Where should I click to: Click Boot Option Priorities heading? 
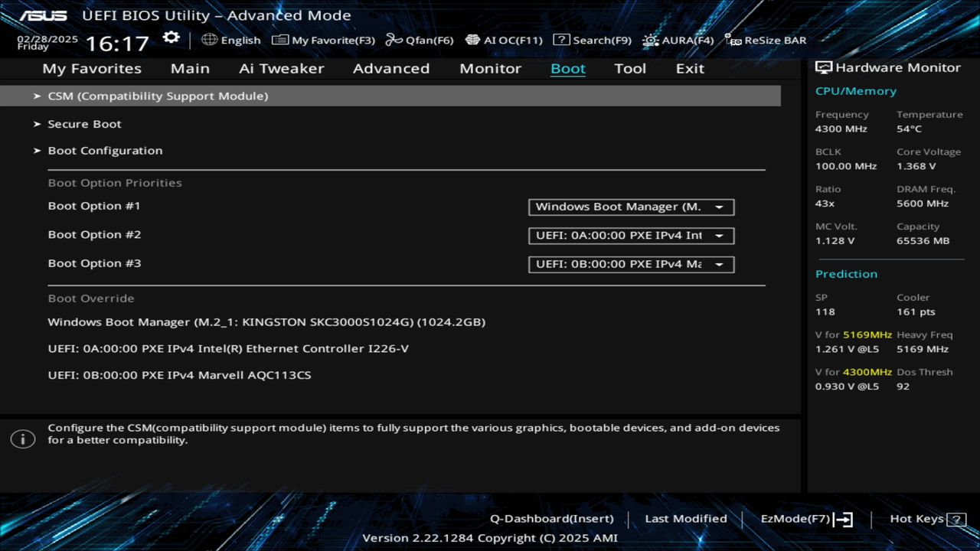pyautogui.click(x=115, y=183)
